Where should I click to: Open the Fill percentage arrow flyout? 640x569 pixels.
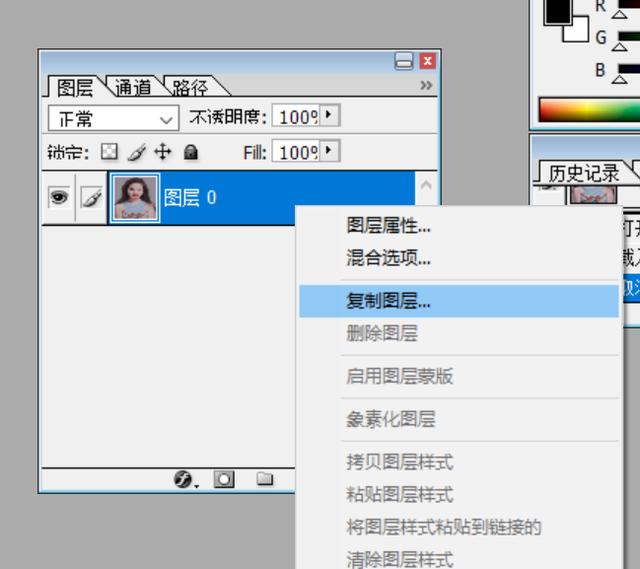330,151
